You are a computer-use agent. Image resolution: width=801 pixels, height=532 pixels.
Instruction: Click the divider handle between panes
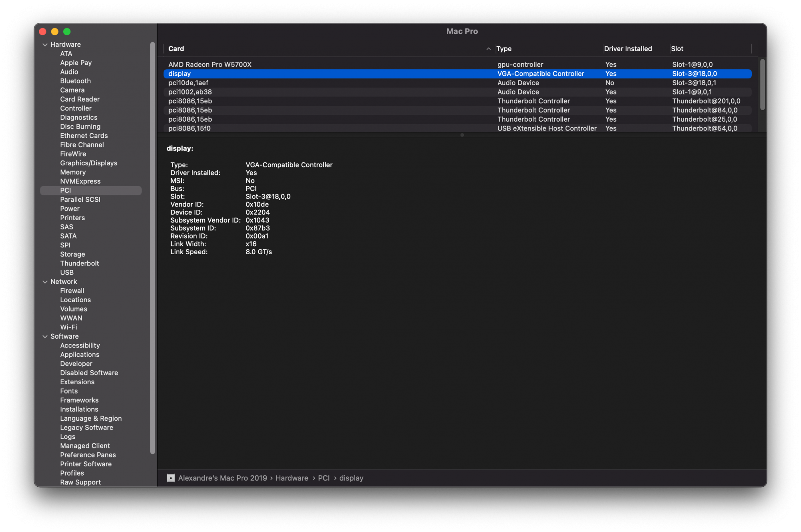pyautogui.click(x=462, y=135)
